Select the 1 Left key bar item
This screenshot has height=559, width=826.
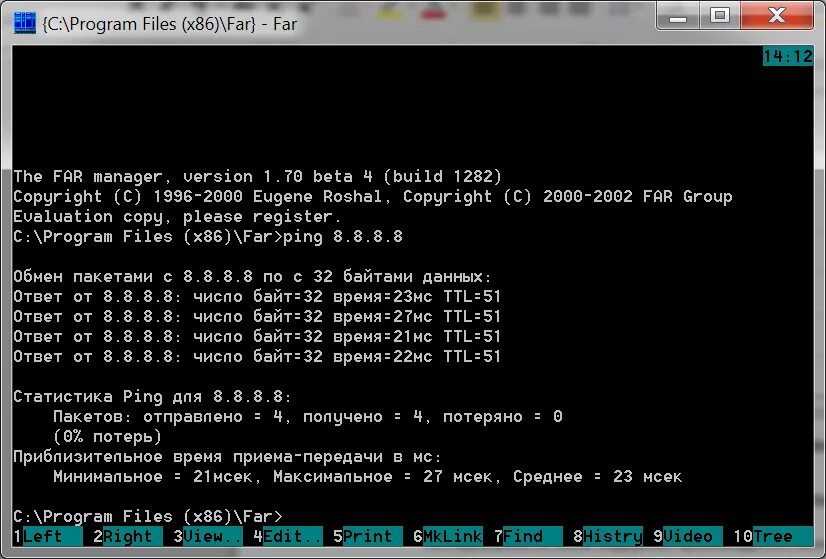click(x=47, y=536)
